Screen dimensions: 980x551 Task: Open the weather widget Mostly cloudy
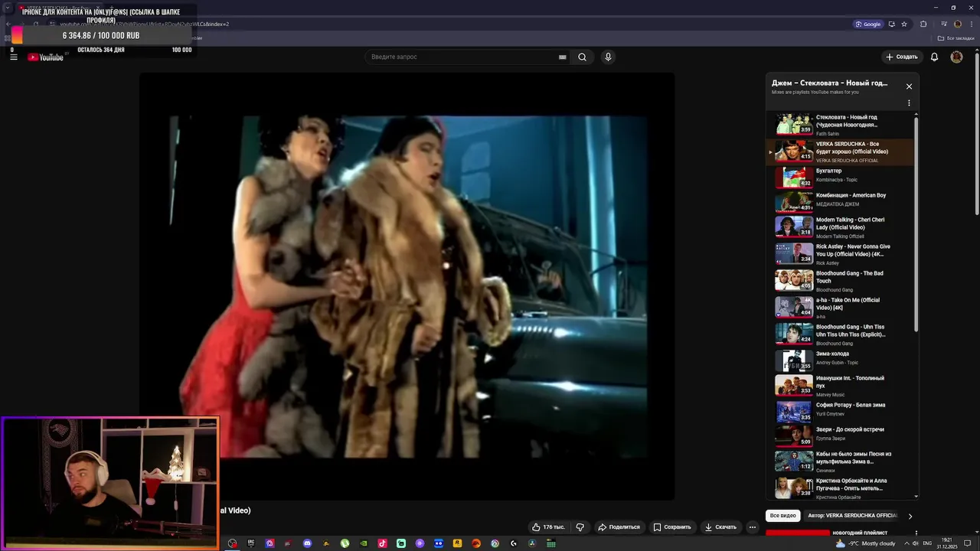pos(865,543)
